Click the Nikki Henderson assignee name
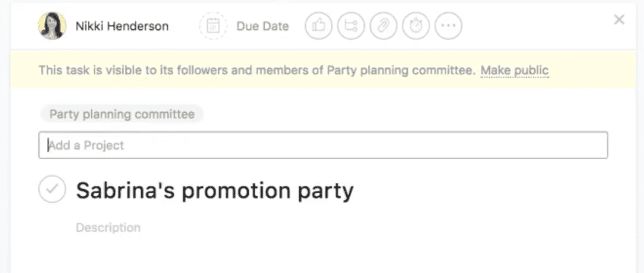This screenshot has height=273, width=644. [x=122, y=26]
